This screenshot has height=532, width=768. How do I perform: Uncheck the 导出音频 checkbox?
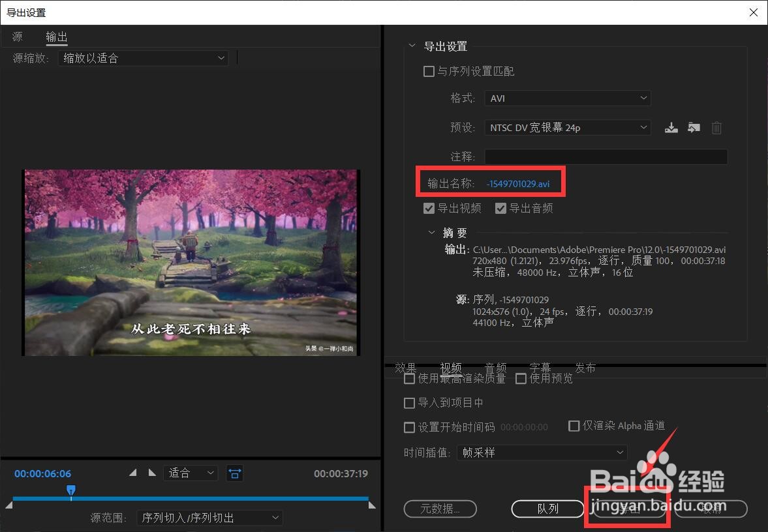coord(500,209)
